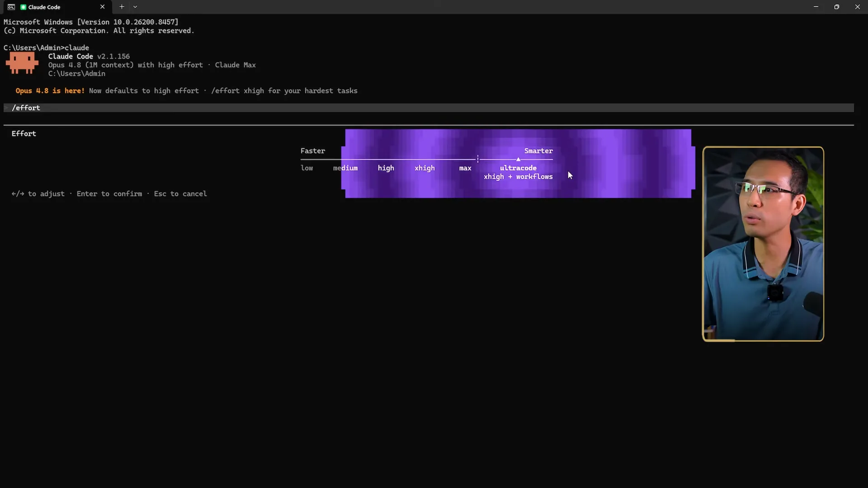Click the 'Opus 4.8 is here!' announcement
The height and width of the screenshot is (488, 868).
(x=50, y=91)
